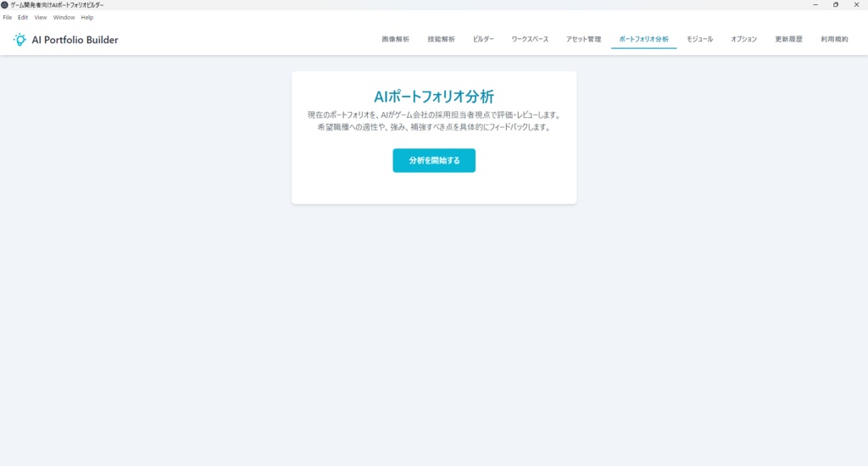
Task: Minimize the application window
Action: pyautogui.click(x=815, y=5)
